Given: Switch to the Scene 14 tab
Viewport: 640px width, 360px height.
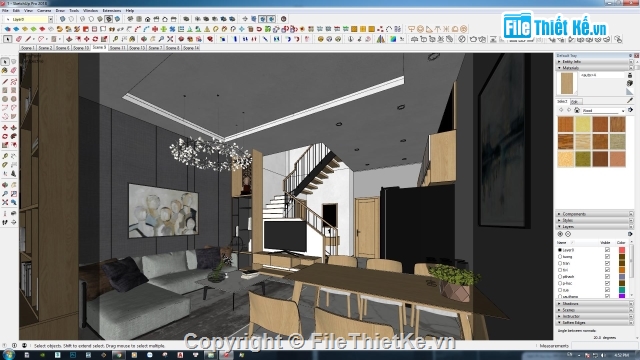Looking at the screenshot, I should click(191, 48).
